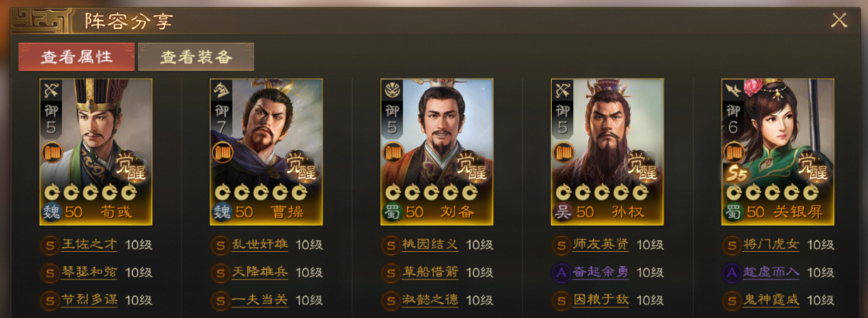
Task: Click the 魏 faction badge on 荀彧's card
Action: point(51,211)
